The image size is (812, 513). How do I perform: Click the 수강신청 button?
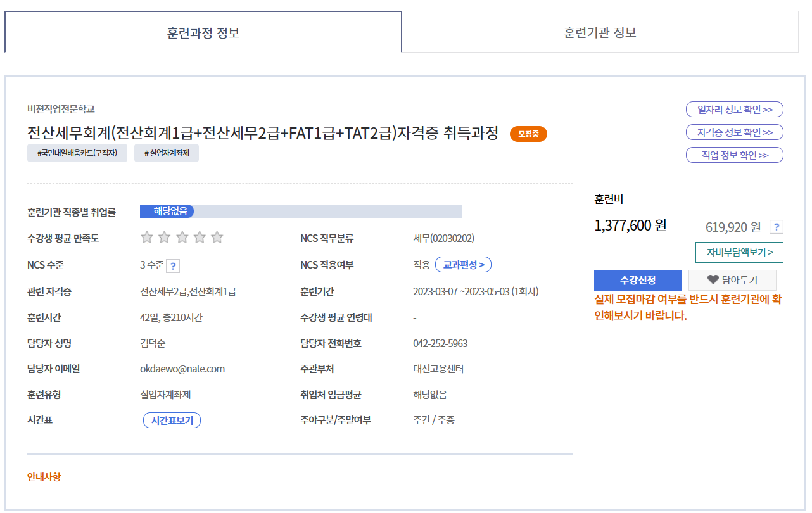(638, 280)
